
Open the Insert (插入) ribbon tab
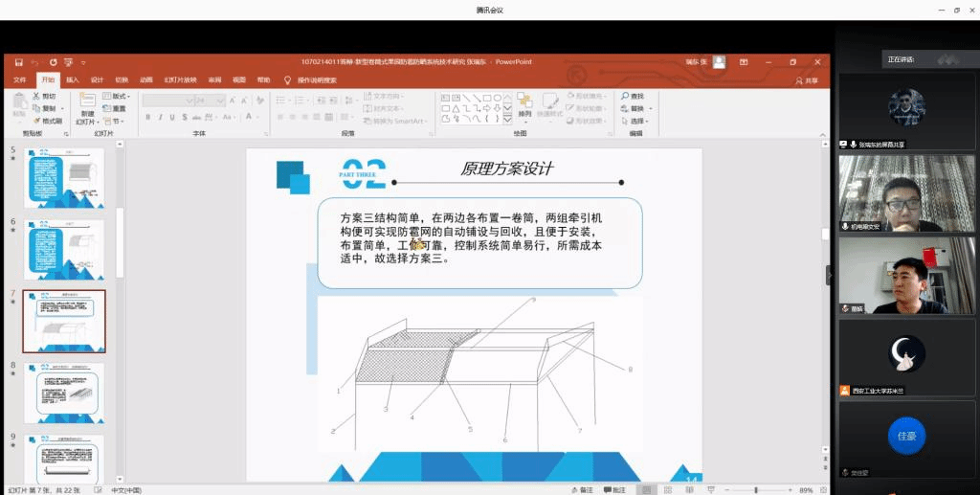(x=73, y=79)
